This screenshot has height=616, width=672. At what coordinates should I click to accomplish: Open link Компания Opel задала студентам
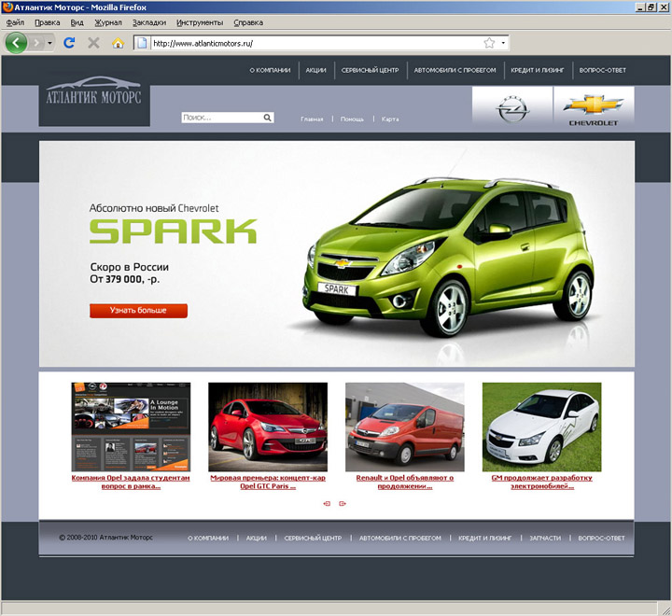click(x=131, y=482)
